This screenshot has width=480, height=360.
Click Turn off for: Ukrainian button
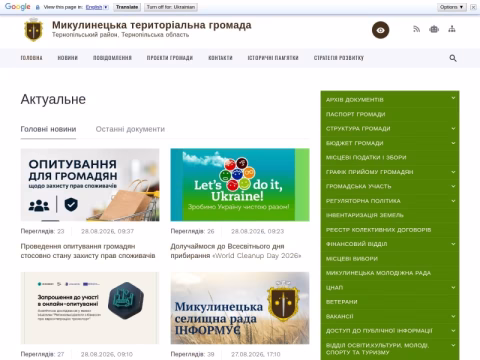point(171,7)
